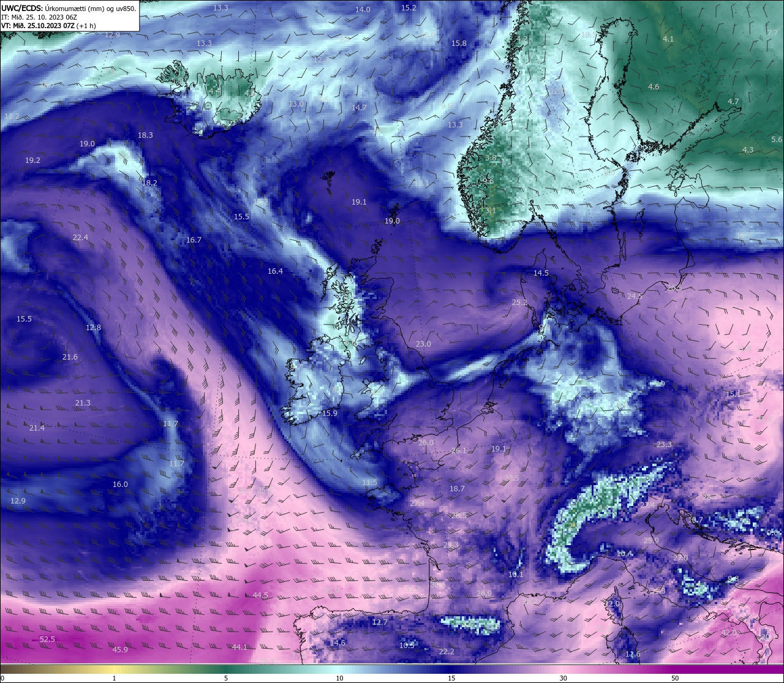Click the 14.6 value label
784x683 pixels.
point(337,643)
